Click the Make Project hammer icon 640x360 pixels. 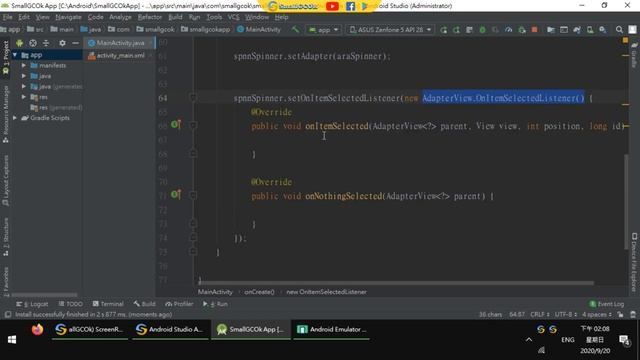295,29
